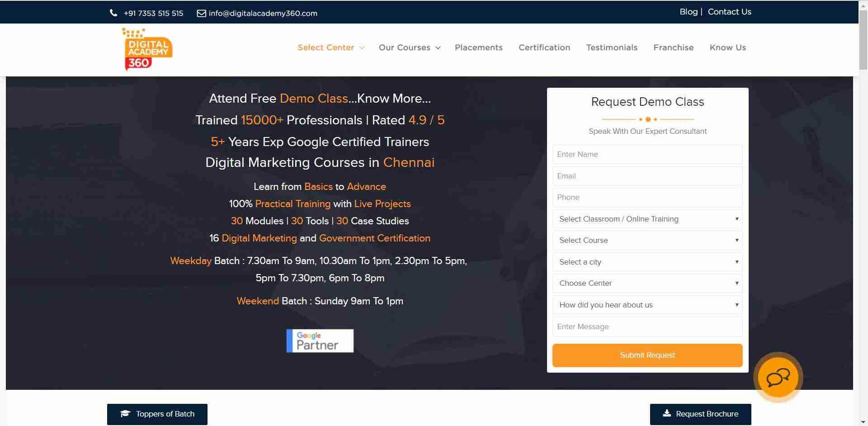Click the Submit Request button

647,355
